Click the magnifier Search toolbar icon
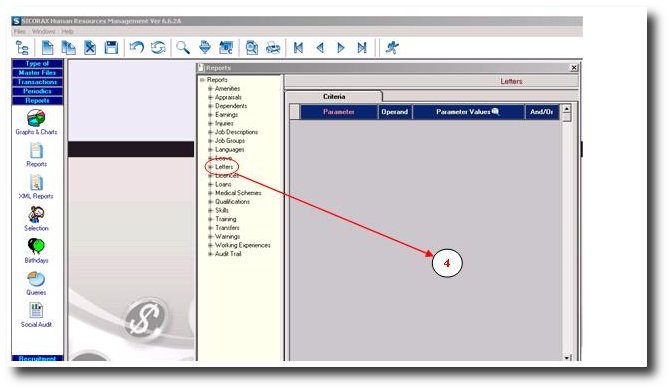Image resolution: width=670 pixels, height=390 pixels. pos(183,47)
